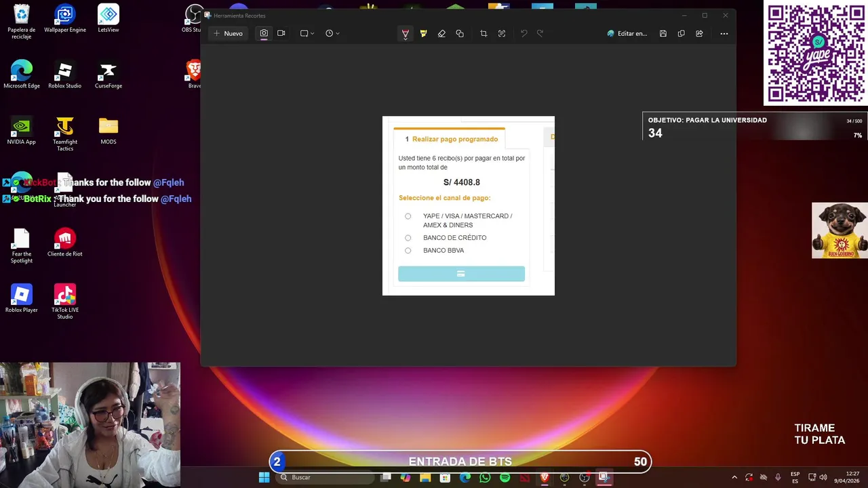Click the Nuevo snip button
Viewport: 868px width, 488px height.
coord(228,33)
